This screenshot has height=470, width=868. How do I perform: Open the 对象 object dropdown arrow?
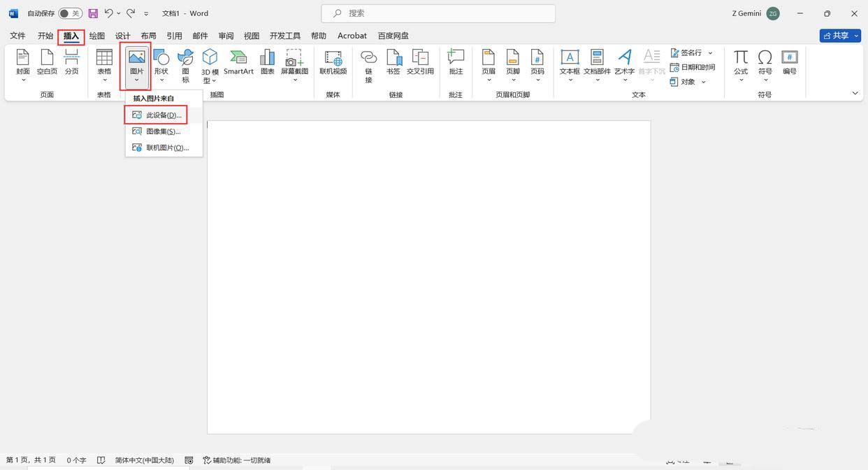(702, 81)
